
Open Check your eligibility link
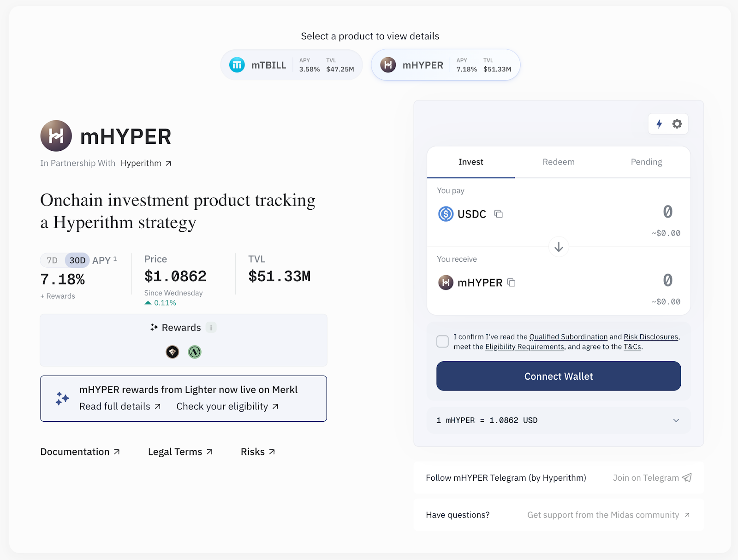click(227, 407)
